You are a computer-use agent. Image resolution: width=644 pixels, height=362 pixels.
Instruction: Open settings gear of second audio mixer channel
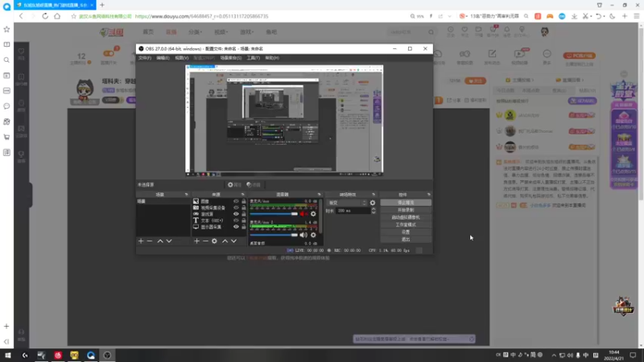point(313,235)
